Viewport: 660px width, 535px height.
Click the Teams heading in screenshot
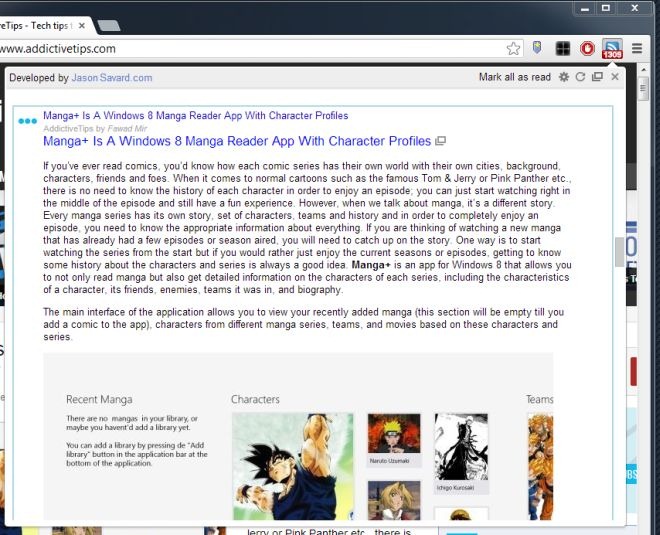pyautogui.click(x=540, y=399)
